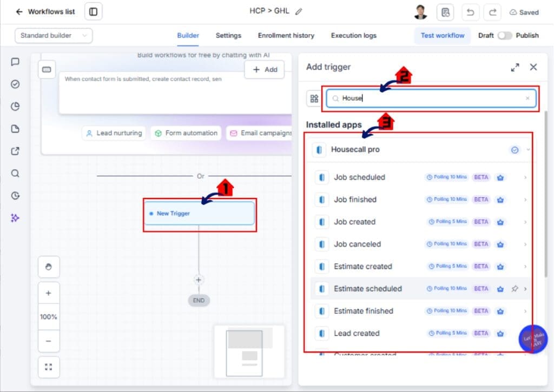Click the trigger search field
Screen dimensions: 554x392
click(x=431, y=98)
